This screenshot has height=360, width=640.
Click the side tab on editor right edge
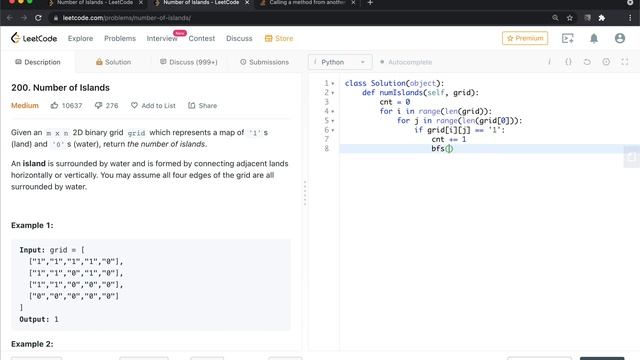click(632, 156)
